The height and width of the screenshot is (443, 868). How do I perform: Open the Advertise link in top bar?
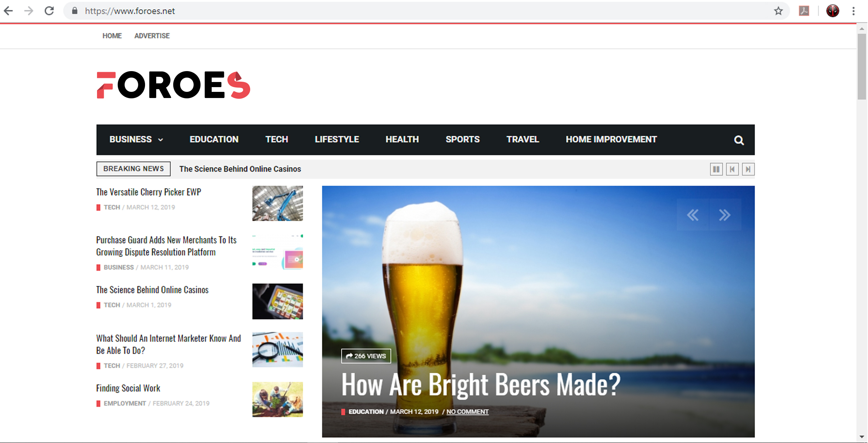point(152,36)
